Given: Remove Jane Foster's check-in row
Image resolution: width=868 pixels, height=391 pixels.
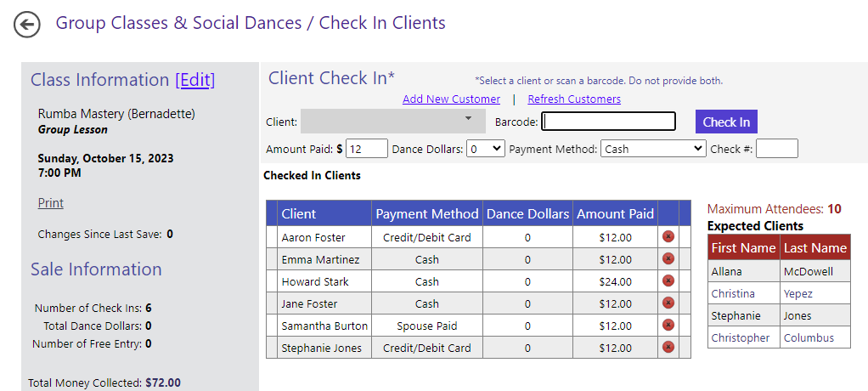Looking at the screenshot, I should [x=668, y=303].
